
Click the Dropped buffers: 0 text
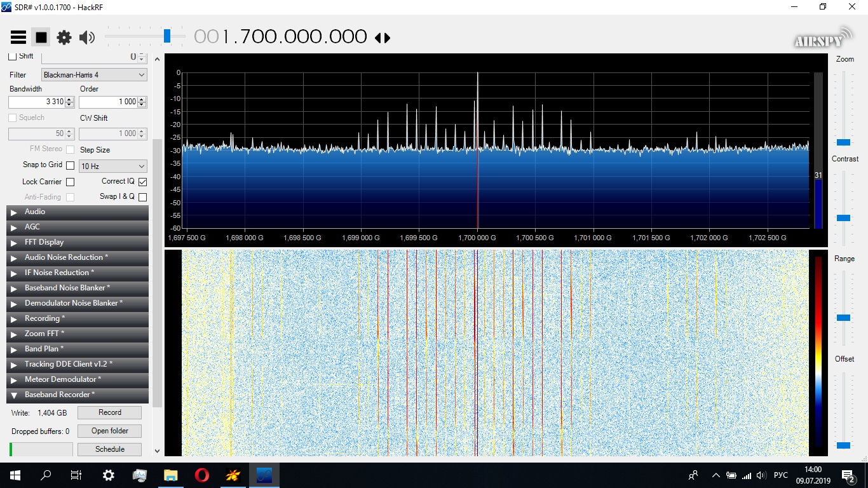[x=41, y=431]
